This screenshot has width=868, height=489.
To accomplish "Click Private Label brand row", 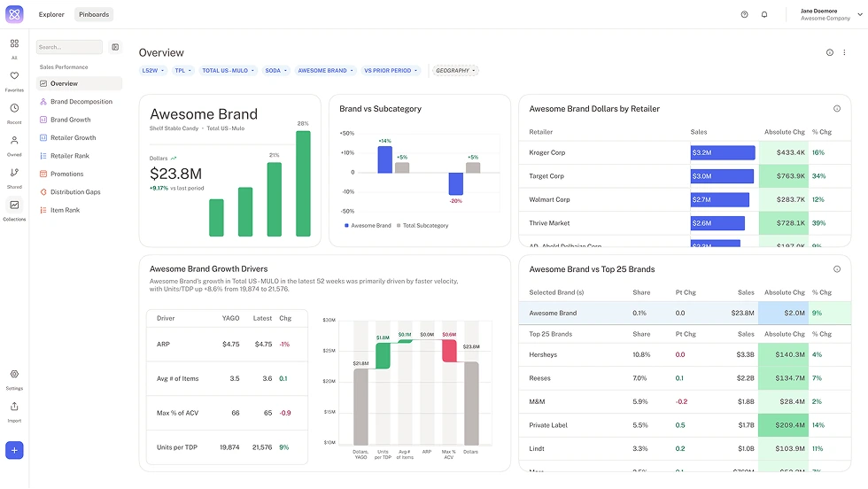I will point(685,425).
